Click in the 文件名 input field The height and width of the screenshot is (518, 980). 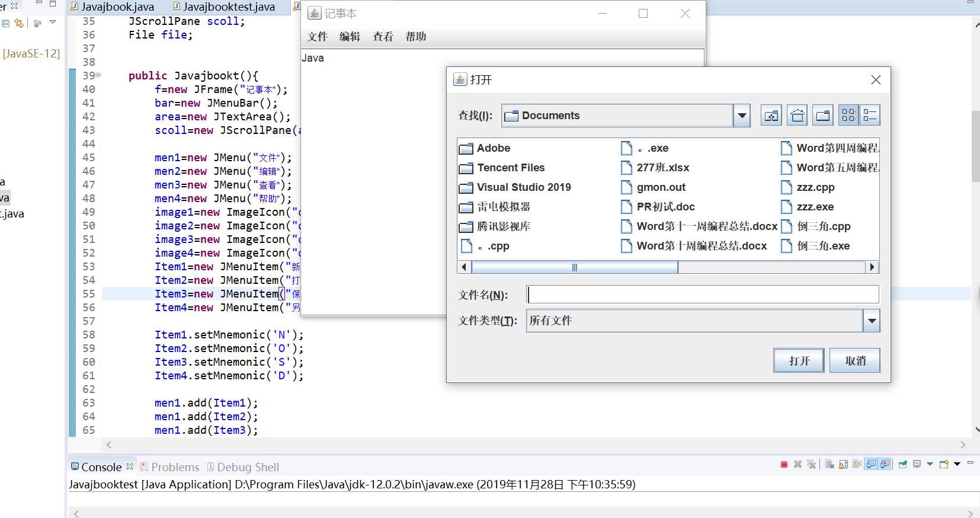pos(703,295)
